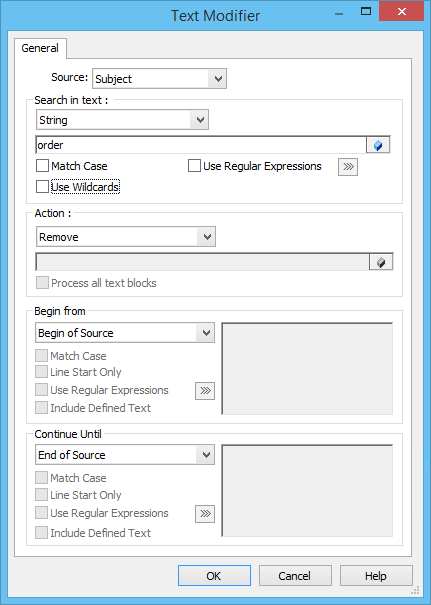The height and width of the screenshot is (605, 431).
Task: Enable Match Case under Search in text
Action: (72, 166)
